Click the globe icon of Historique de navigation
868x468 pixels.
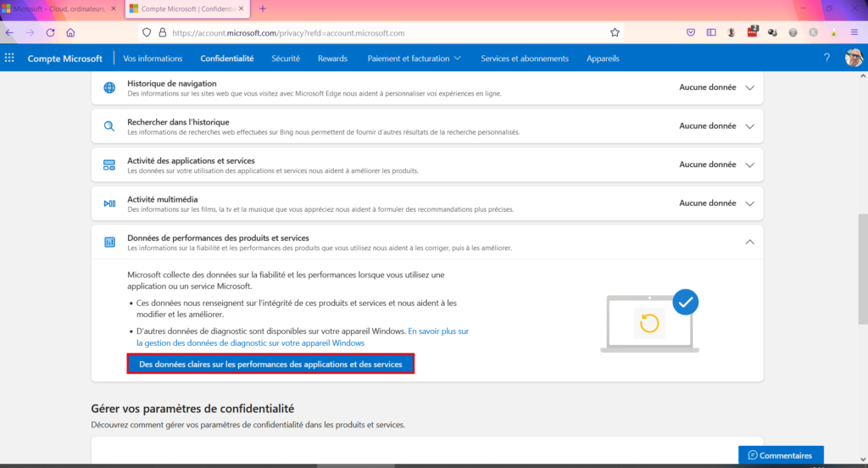[109, 87]
